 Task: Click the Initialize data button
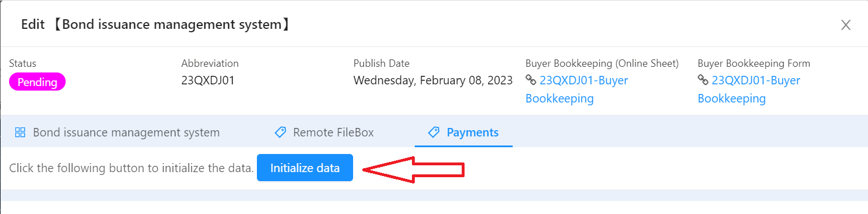pyautogui.click(x=305, y=168)
